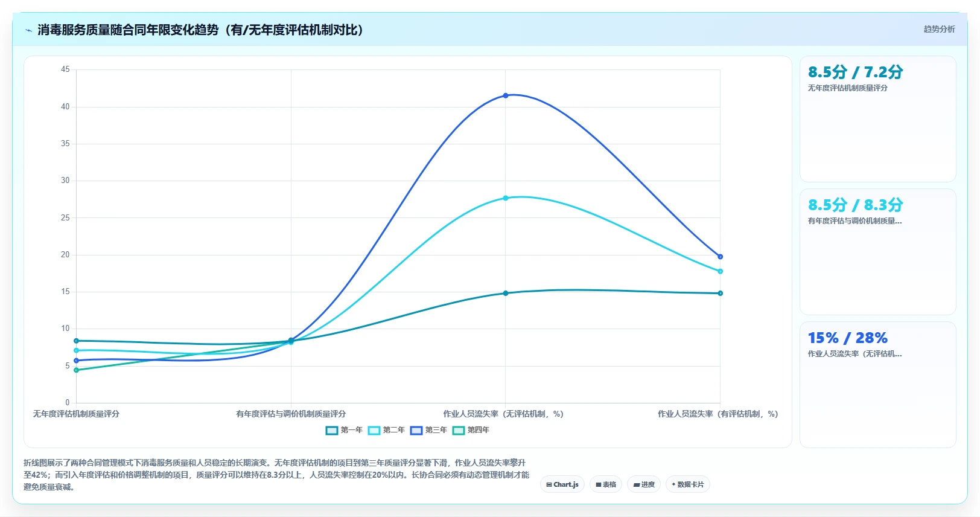Viewport: 980px width, 517px height.
Task: Click the 第二年 legend color box
Action: 374,430
